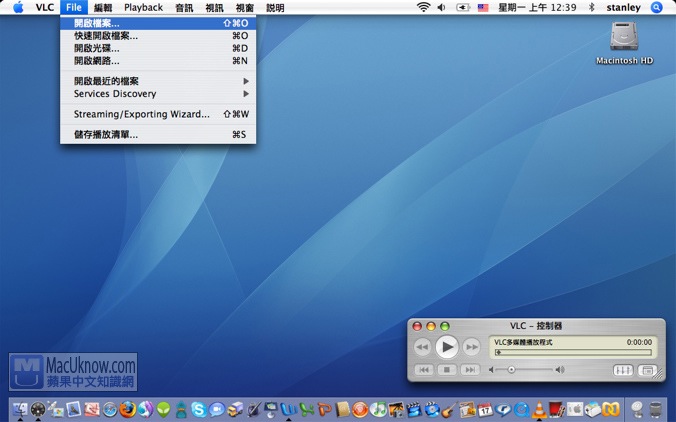
Task: Click the battery status icon
Action: [463, 7]
